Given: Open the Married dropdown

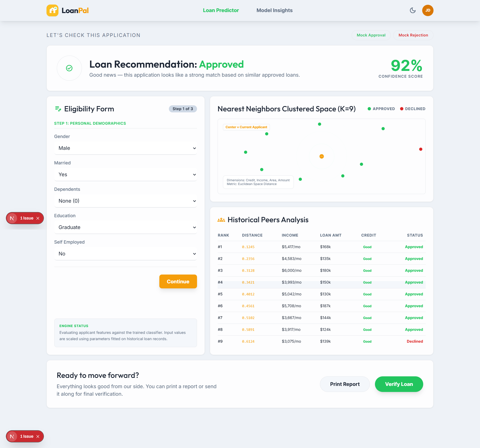Looking at the screenshot, I should point(126,174).
